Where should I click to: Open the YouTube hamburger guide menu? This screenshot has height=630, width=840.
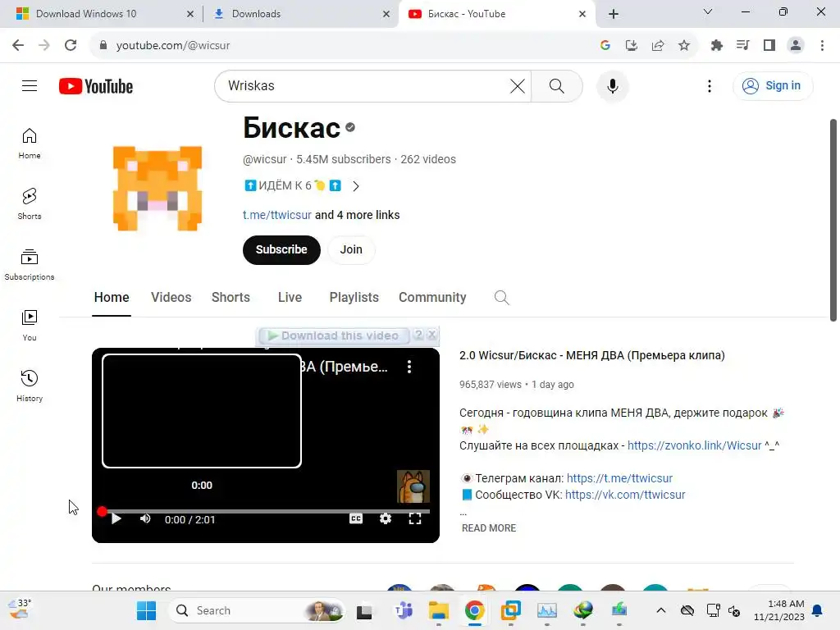coord(30,85)
